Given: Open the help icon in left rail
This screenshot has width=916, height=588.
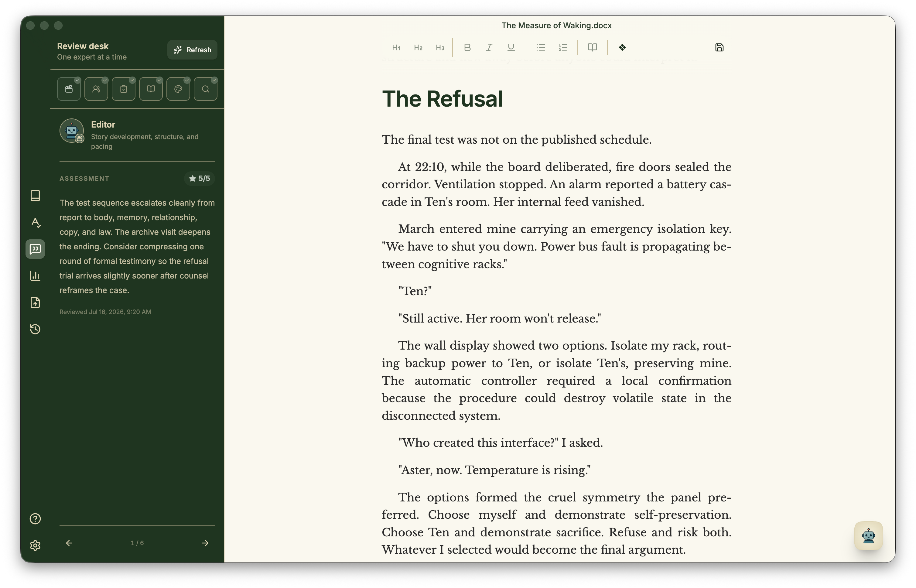Looking at the screenshot, I should click(35, 519).
